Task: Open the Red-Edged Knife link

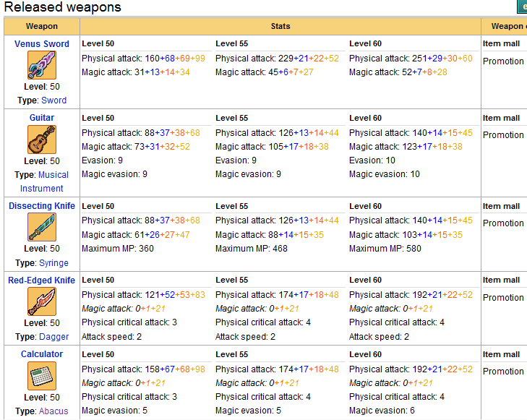Action: (42, 280)
